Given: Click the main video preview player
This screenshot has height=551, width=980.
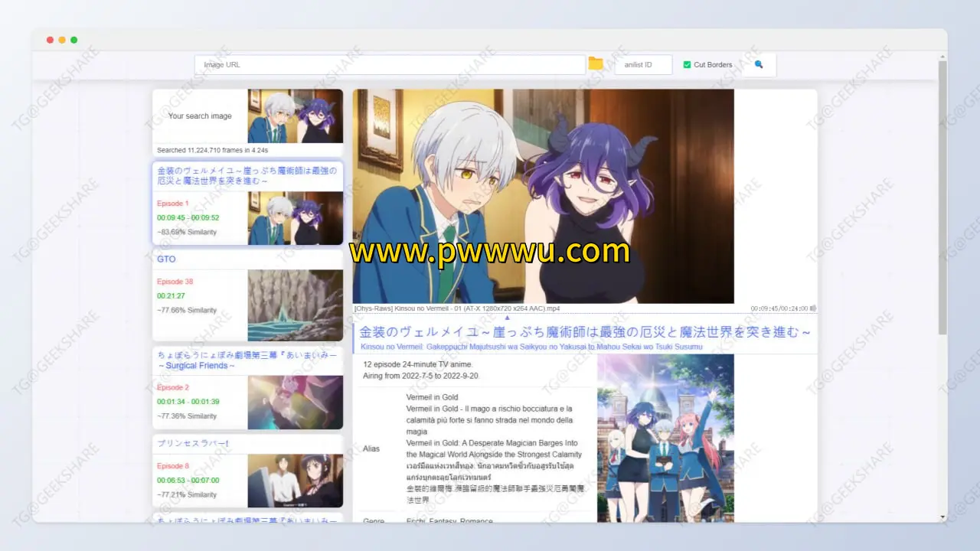Looking at the screenshot, I should pos(543,196).
